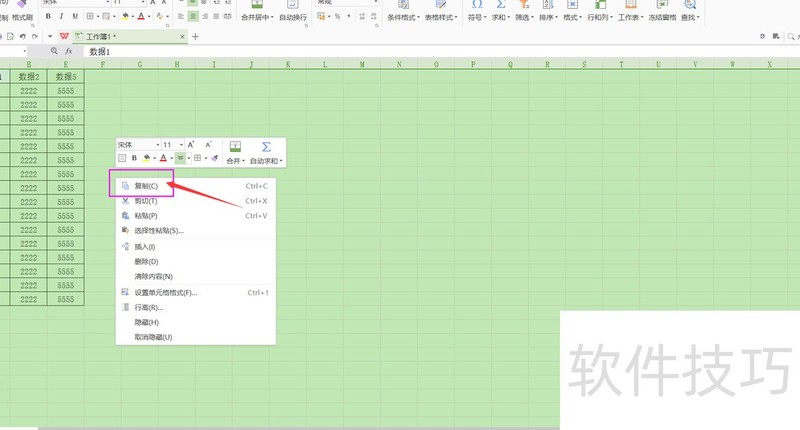Open mini toolbar borders dropdown arrow
The height and width of the screenshot is (430, 800).
pyautogui.click(x=206, y=159)
